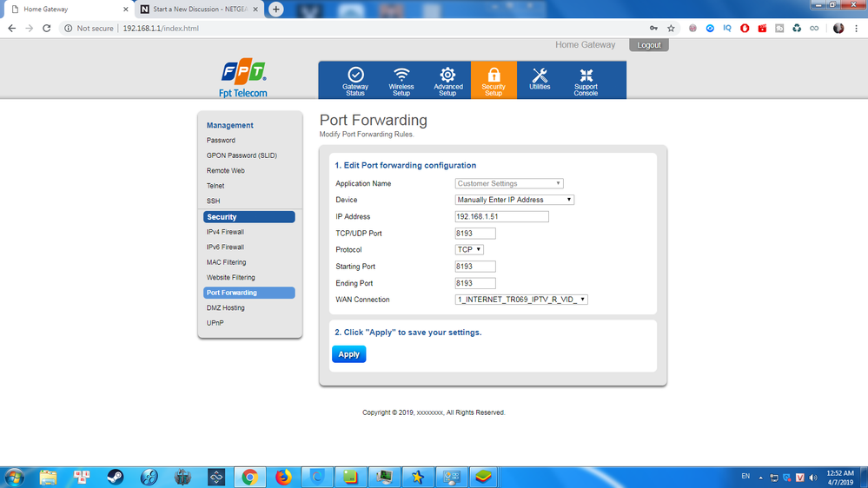Click the browser forward arrow
The width and height of the screenshot is (868, 488).
(30, 28)
